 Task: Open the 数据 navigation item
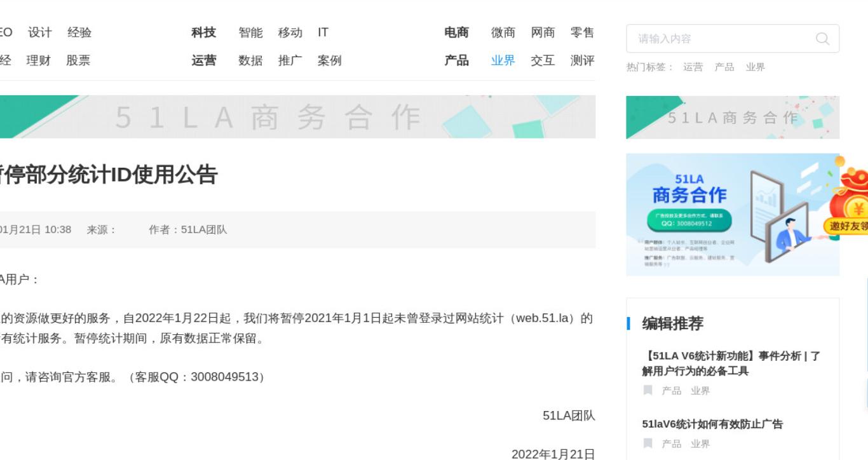[x=250, y=60]
